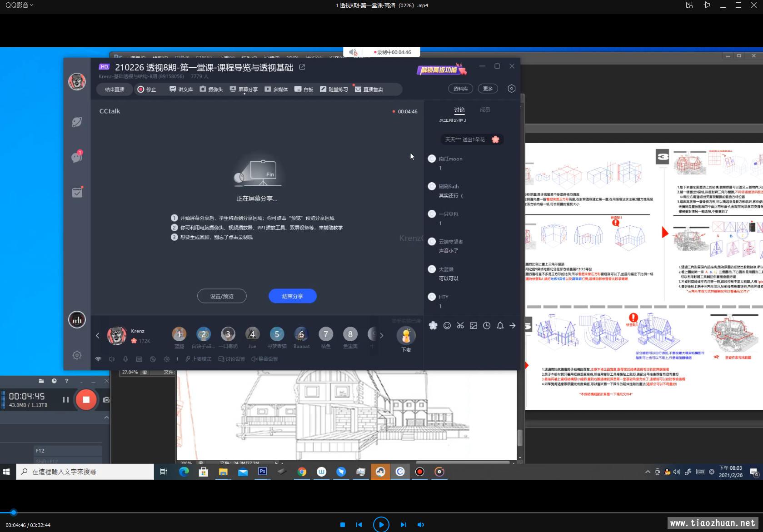The image size is (763, 532).
Task: Open 白板 whiteboard tool
Action: coord(304,89)
